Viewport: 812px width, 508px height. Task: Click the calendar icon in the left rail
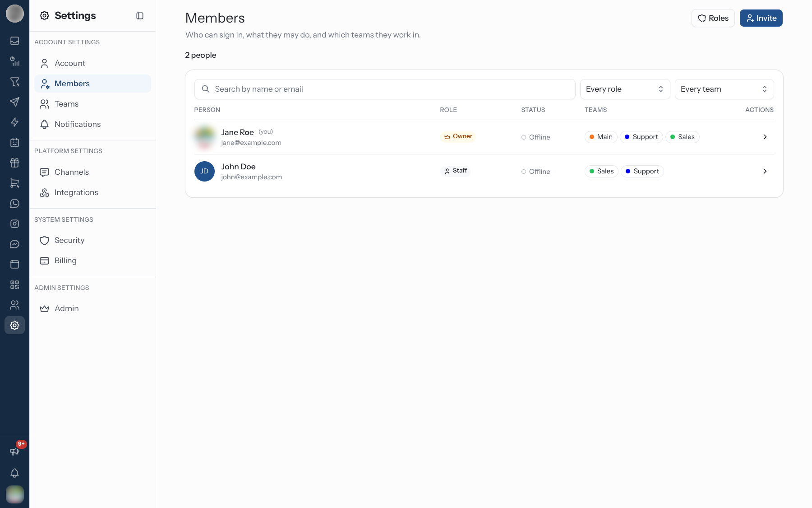click(x=14, y=143)
